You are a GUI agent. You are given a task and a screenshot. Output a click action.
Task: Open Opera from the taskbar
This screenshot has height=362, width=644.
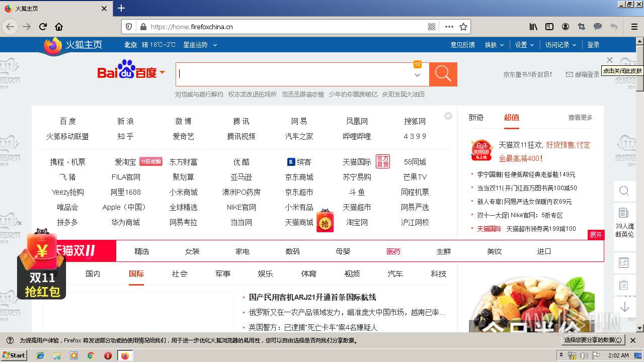108,355
